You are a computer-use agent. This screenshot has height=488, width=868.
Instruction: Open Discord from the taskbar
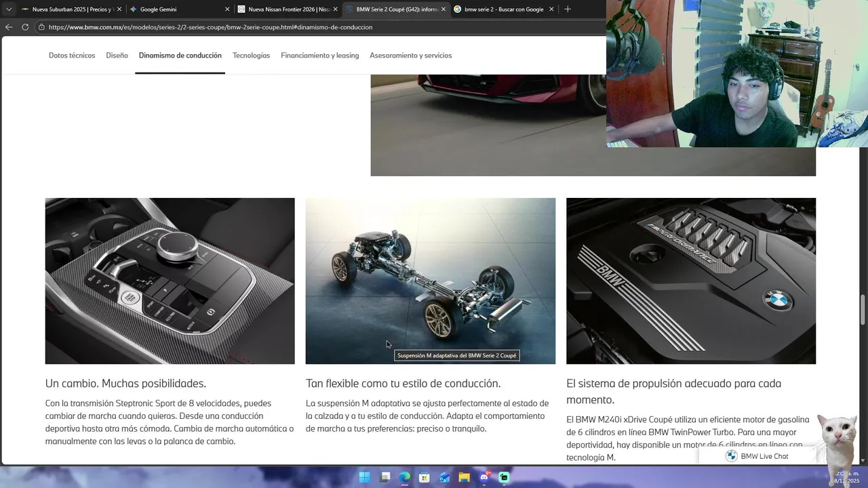484,477
